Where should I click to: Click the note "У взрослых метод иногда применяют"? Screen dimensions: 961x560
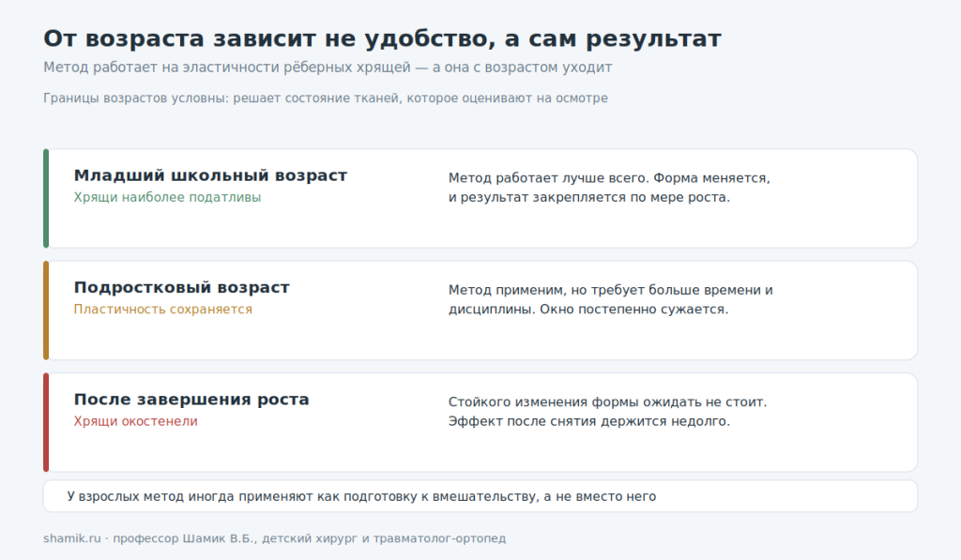tap(361, 496)
